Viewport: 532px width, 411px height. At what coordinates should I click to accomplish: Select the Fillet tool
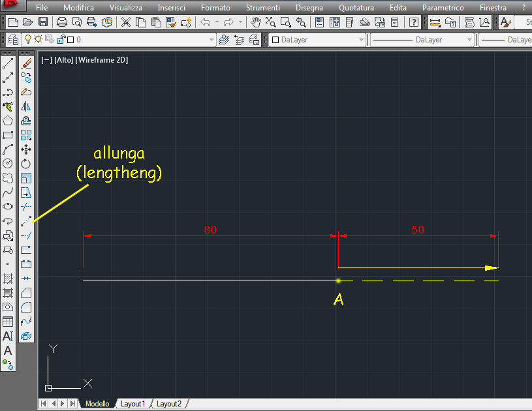[26, 307]
